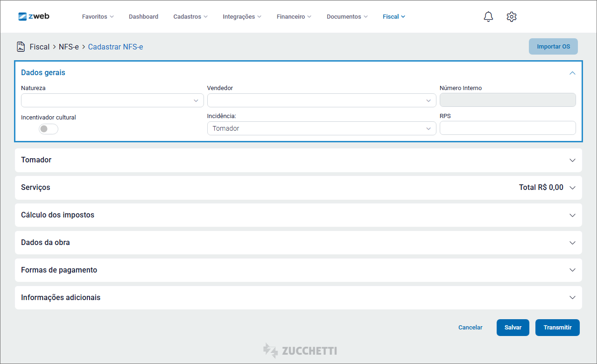This screenshot has height=364, width=597.
Task: Expand the Serviços section
Action: coord(572,188)
